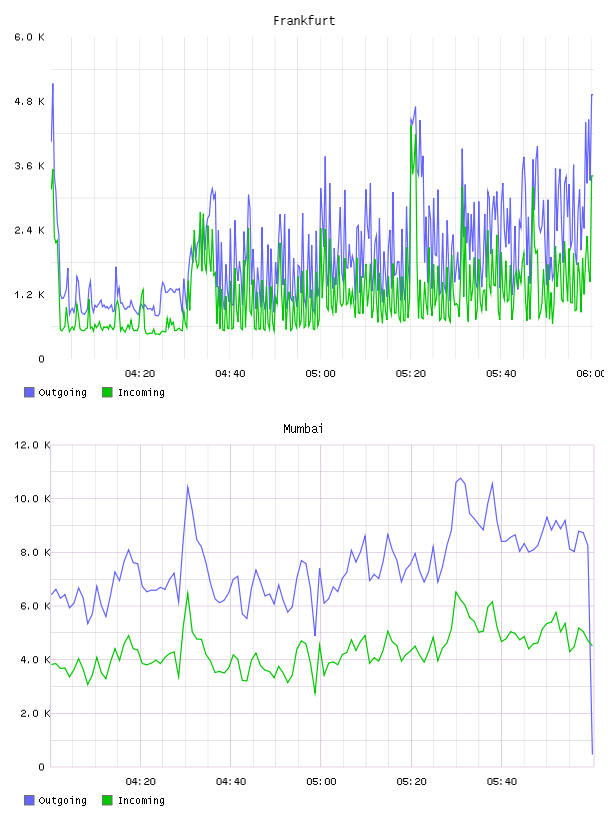Select the Outgoing legend label in Frankfurt chart
The height and width of the screenshot is (816, 608).
click(x=62, y=393)
